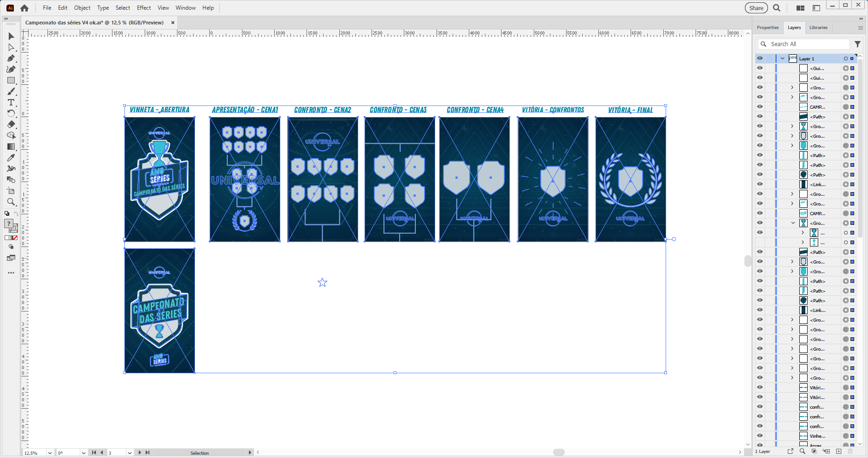
Task: Click Create New Layer icon
Action: click(x=838, y=452)
